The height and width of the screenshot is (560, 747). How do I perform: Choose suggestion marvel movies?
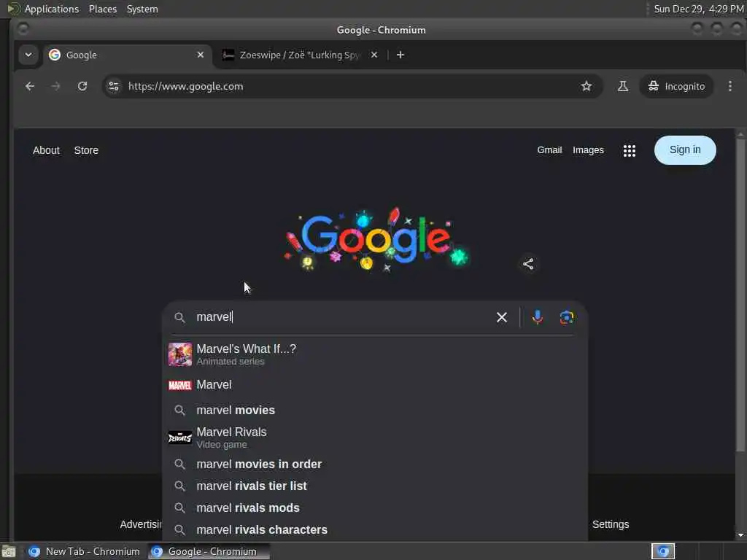click(x=375, y=410)
